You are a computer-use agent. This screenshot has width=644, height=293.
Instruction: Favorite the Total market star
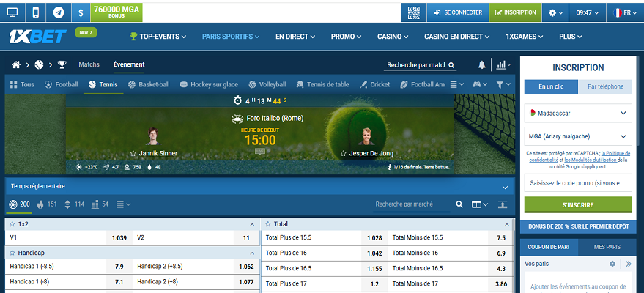tap(268, 224)
